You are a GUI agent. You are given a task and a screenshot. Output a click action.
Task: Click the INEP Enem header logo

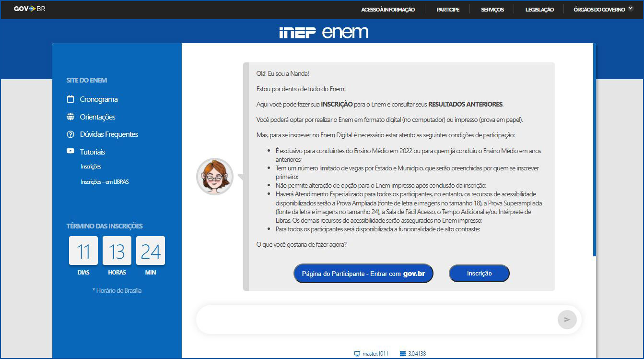click(x=324, y=32)
